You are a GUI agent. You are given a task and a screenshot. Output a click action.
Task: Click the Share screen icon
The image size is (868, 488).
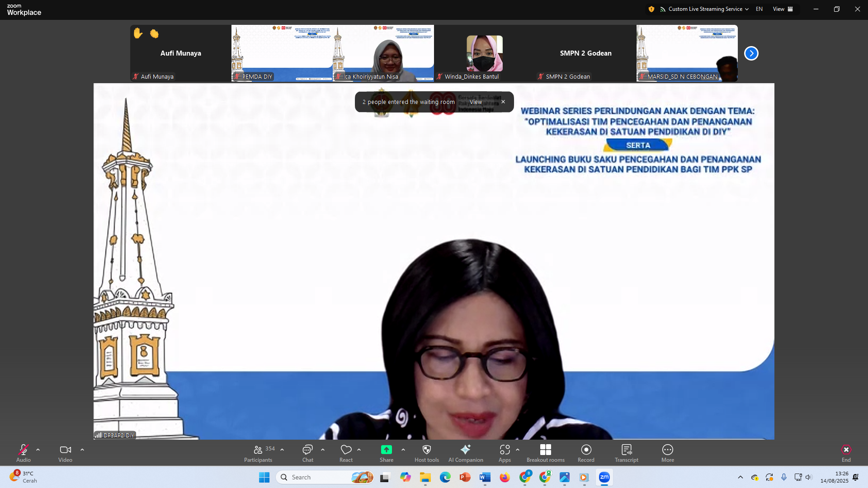(386, 450)
